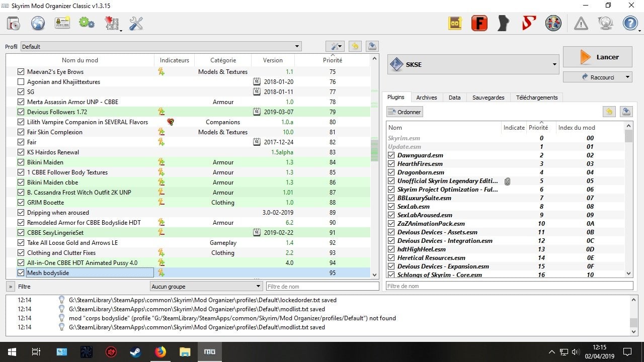Click the Lancer launch button

tap(597, 57)
